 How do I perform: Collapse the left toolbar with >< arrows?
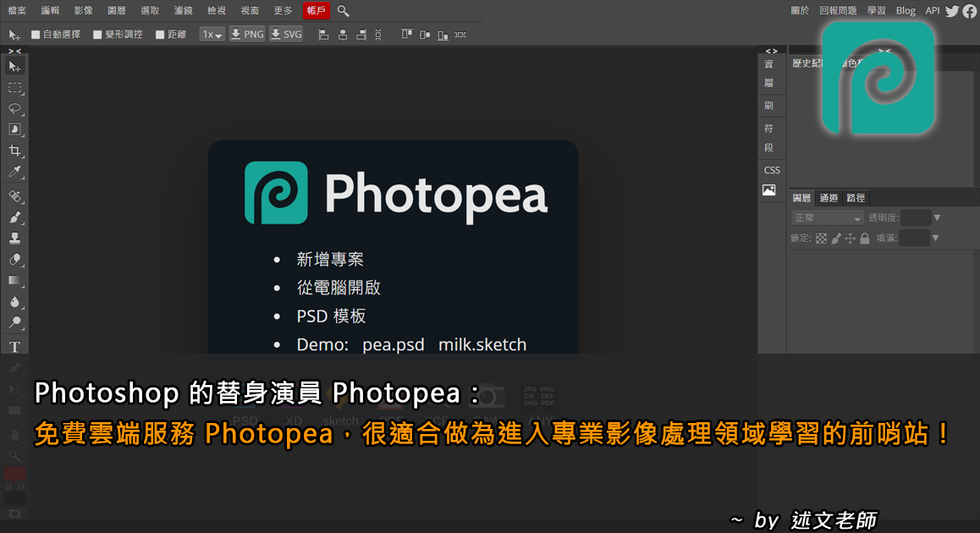pos(14,52)
